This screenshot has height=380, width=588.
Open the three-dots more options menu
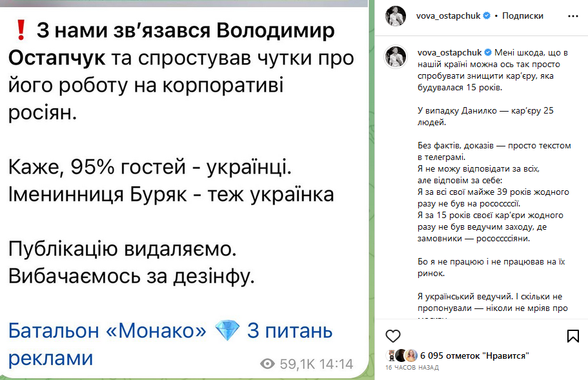pos(572,15)
